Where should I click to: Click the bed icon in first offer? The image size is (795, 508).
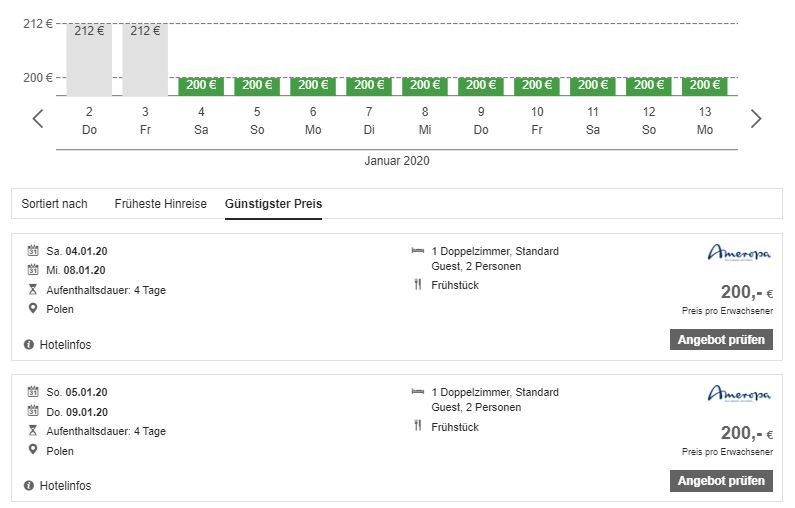(418, 251)
